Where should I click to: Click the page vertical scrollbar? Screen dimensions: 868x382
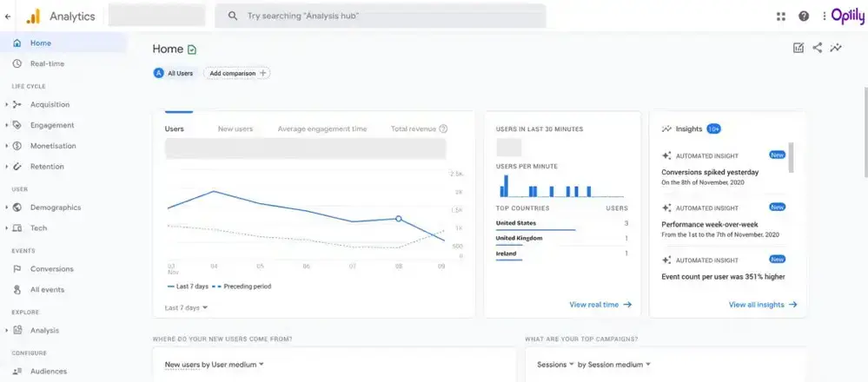click(x=865, y=133)
